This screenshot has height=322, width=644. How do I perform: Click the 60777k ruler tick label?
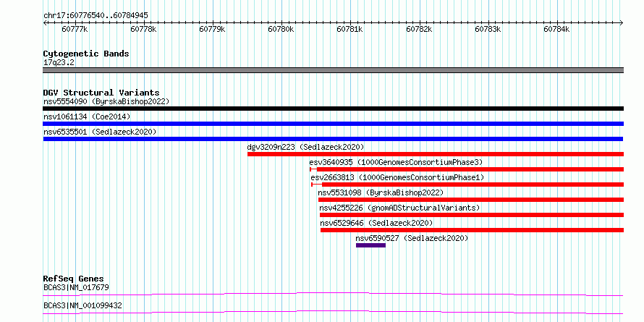click(75, 30)
